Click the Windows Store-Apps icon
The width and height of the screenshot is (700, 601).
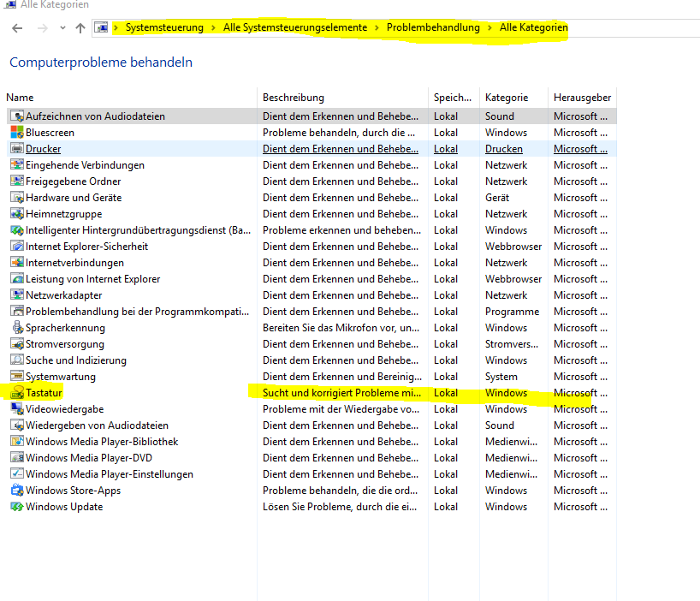pyautogui.click(x=17, y=490)
